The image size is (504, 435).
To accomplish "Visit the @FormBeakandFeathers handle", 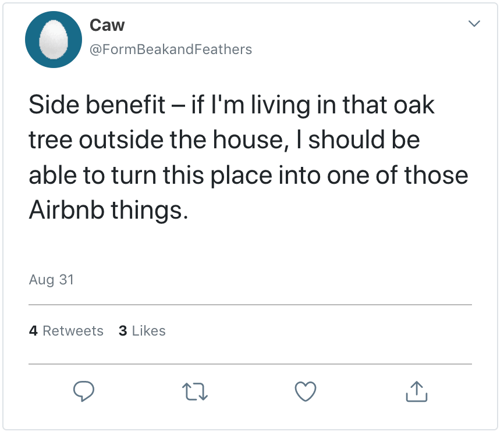I will pos(171,49).
